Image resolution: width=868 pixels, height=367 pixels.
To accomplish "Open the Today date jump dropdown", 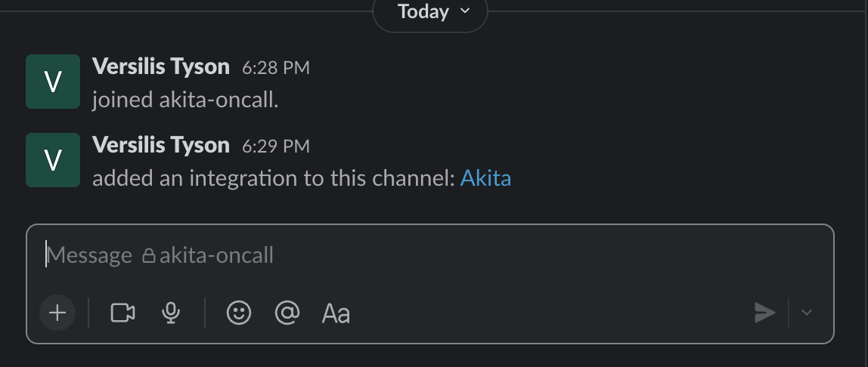I will click(x=430, y=12).
